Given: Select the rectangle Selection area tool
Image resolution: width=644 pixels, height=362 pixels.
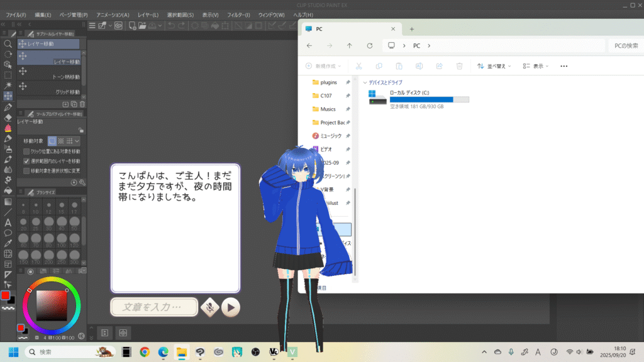Looking at the screenshot, I should pyautogui.click(x=8, y=75).
